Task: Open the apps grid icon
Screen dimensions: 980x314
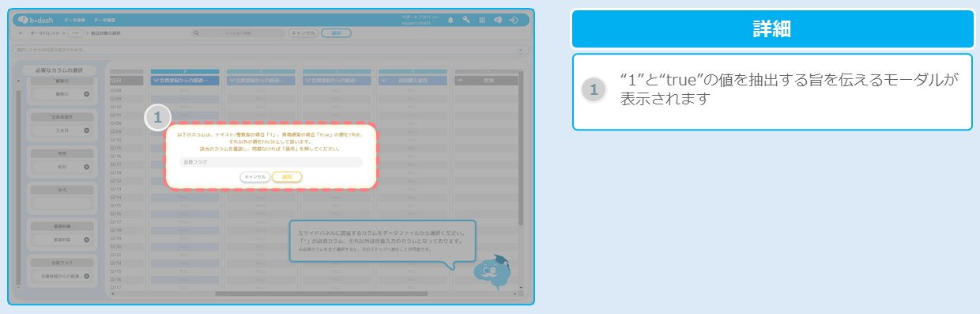Action: pyautogui.click(x=482, y=20)
